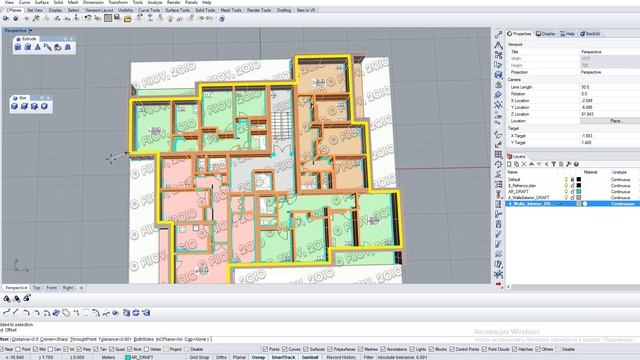Open the Perspective viewport title dropdown arrow
640x360 pixels.
31,31
